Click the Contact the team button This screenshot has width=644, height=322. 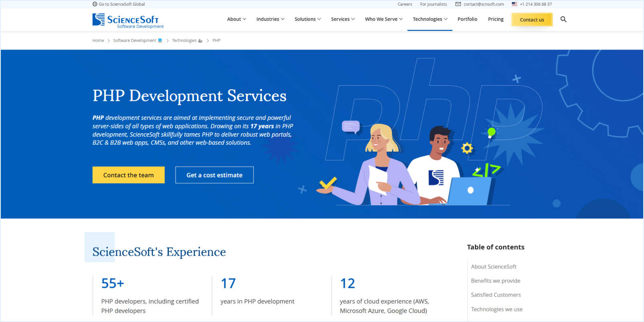(x=128, y=175)
